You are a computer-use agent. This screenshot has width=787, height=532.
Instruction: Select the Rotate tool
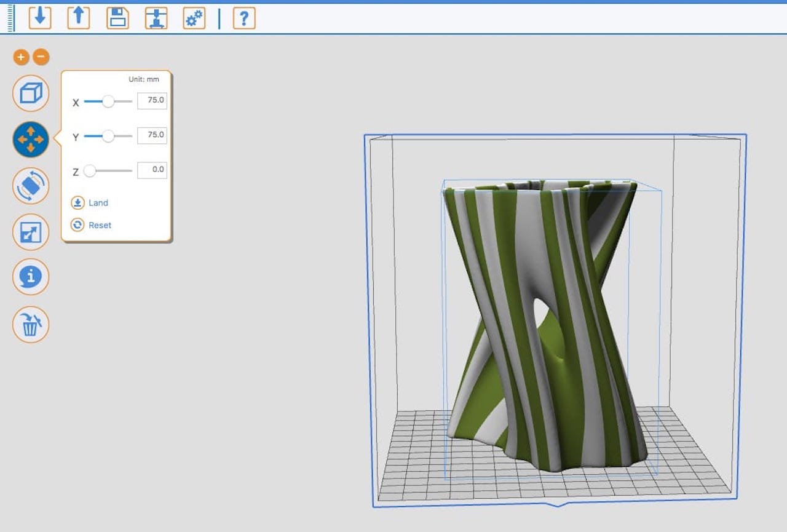(31, 186)
